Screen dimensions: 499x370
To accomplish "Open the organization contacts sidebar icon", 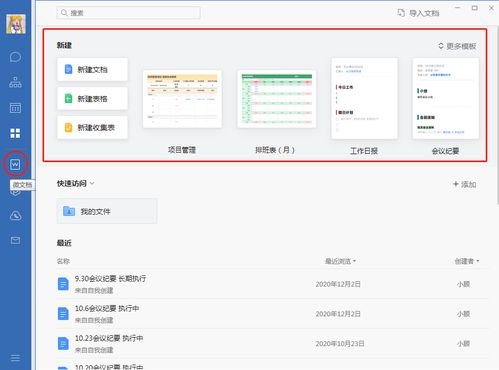I will point(15,82).
